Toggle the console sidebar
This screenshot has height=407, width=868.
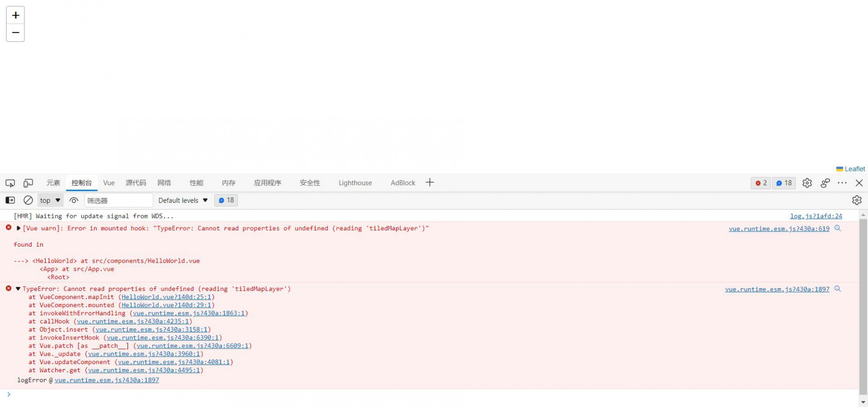pos(10,200)
